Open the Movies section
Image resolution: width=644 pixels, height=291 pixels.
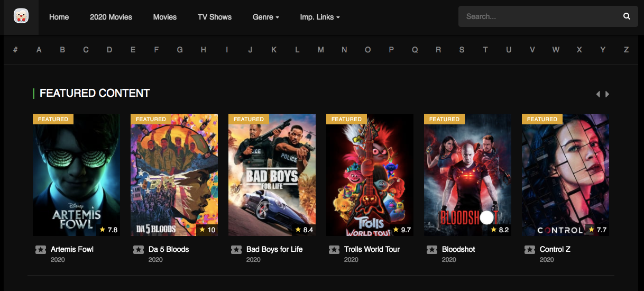(x=165, y=17)
